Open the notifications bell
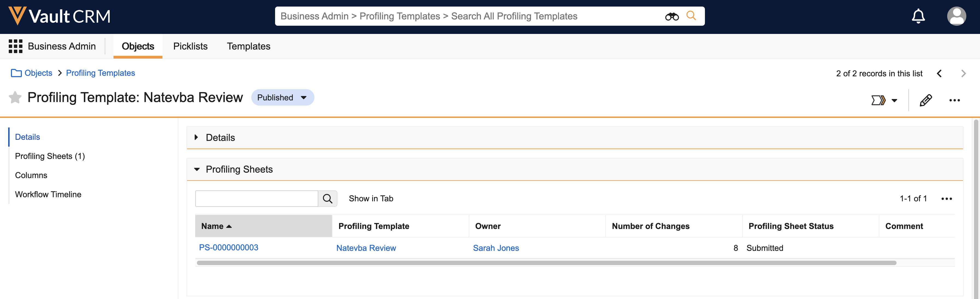The image size is (980, 299). click(x=918, y=16)
